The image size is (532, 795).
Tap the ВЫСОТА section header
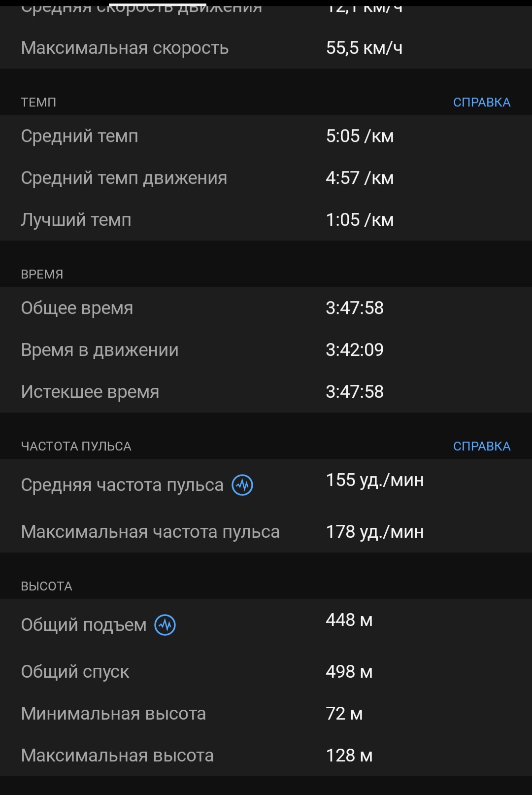[46, 586]
